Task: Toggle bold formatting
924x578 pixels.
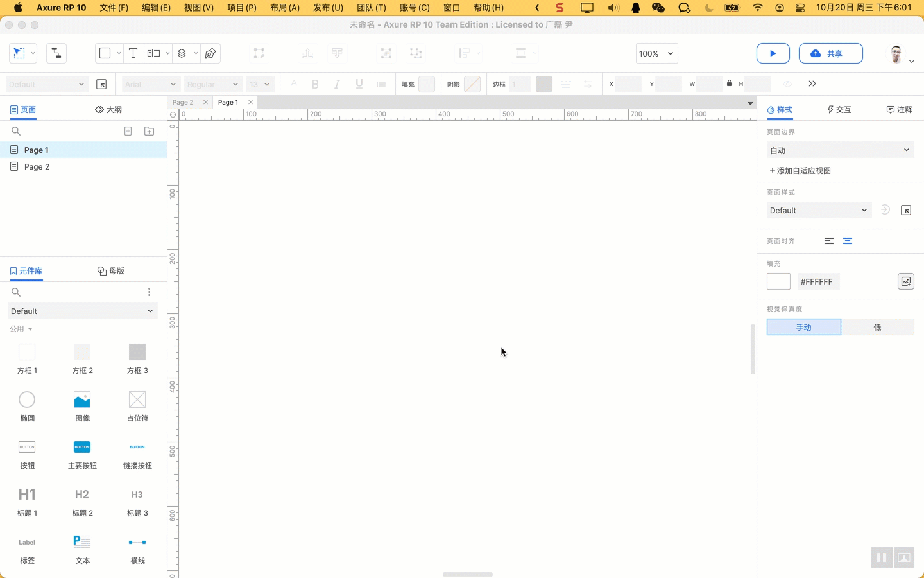Action: 315,84
